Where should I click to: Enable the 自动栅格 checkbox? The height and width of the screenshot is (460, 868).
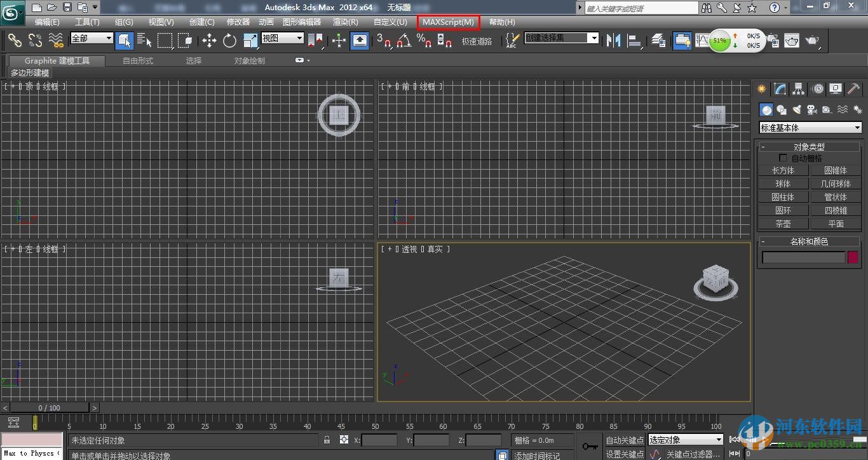coord(783,158)
